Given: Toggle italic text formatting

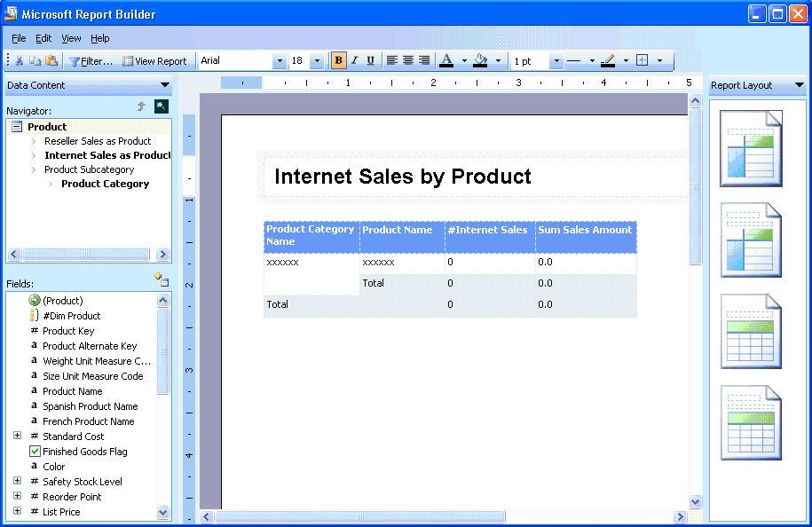Looking at the screenshot, I should pyautogui.click(x=354, y=61).
